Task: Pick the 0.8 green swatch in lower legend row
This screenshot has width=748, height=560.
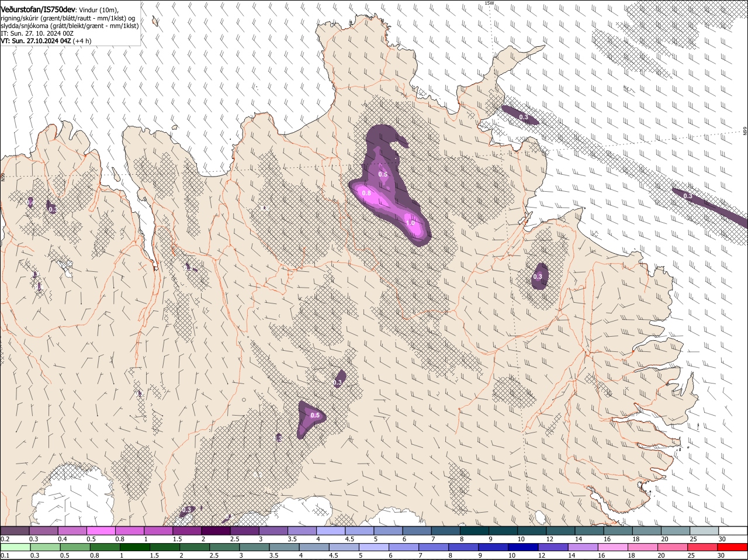Action: (x=105, y=547)
